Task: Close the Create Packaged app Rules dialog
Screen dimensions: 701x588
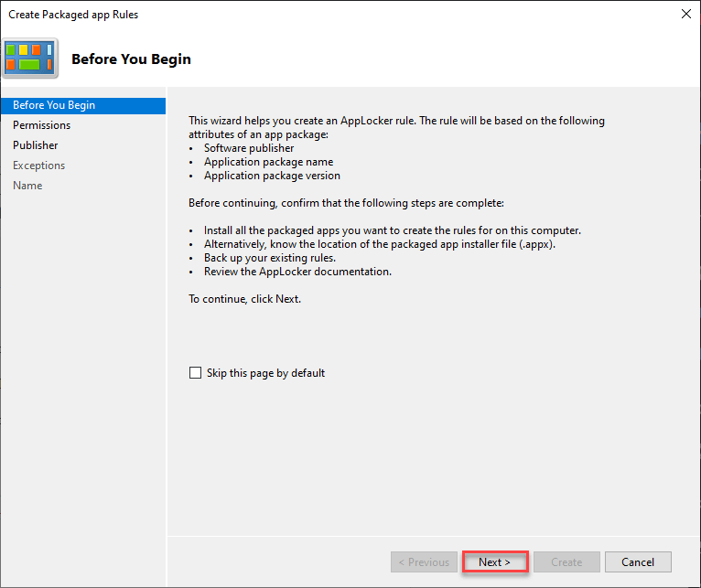Action: 685,15
